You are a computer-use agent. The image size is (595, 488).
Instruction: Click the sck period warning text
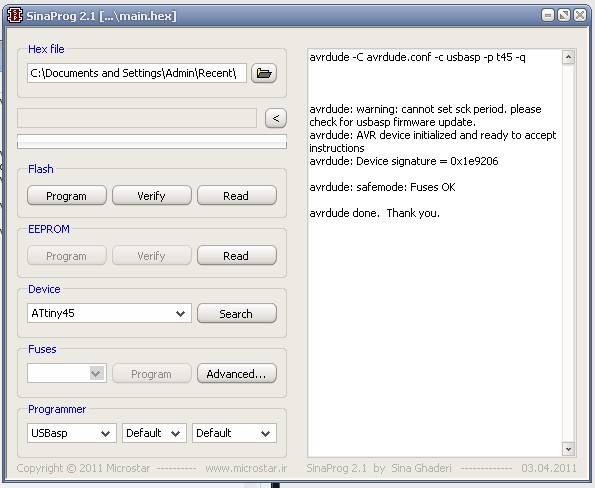425,116
